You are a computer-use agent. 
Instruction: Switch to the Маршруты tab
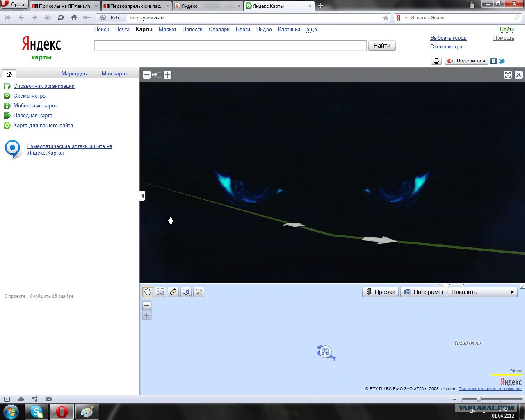75,74
